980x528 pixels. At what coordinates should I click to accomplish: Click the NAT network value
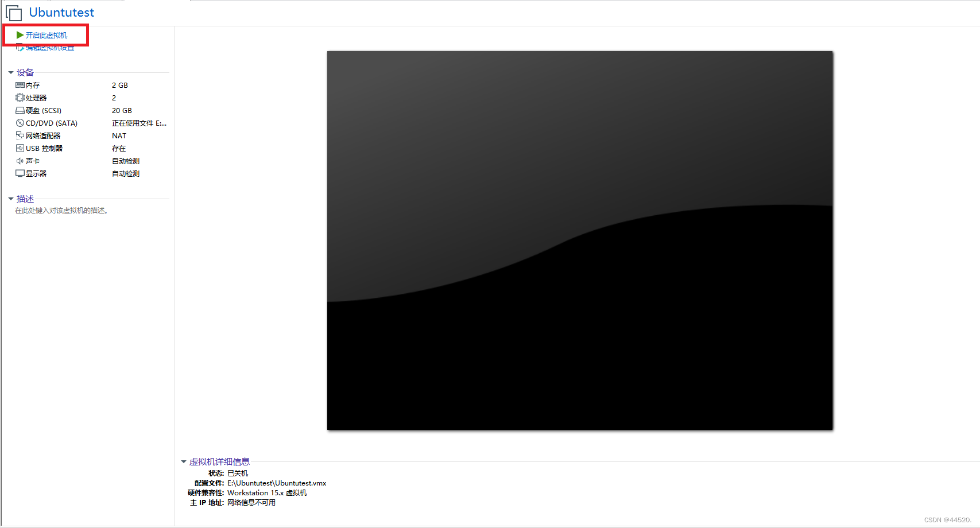(119, 136)
